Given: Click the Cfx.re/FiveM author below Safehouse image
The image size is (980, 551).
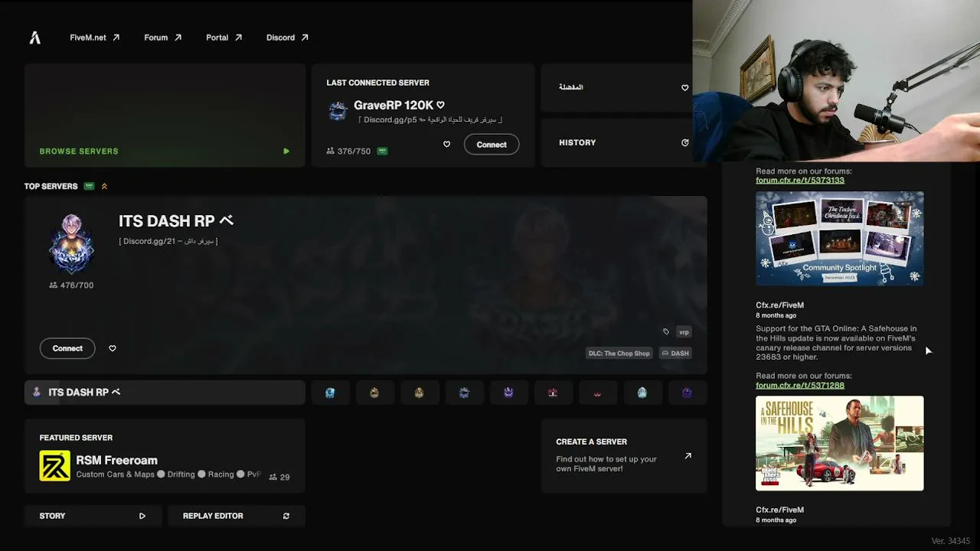Looking at the screenshot, I should click(x=780, y=510).
